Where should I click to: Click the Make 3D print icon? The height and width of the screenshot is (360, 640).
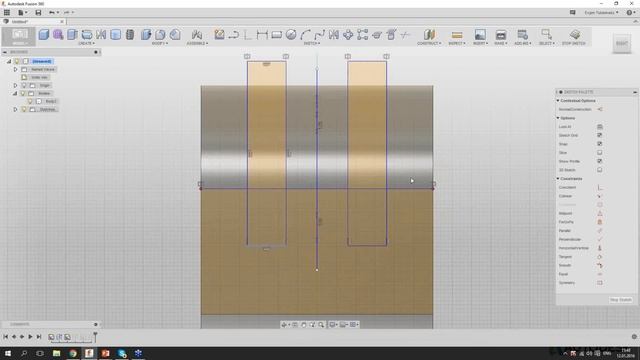[x=501, y=35]
